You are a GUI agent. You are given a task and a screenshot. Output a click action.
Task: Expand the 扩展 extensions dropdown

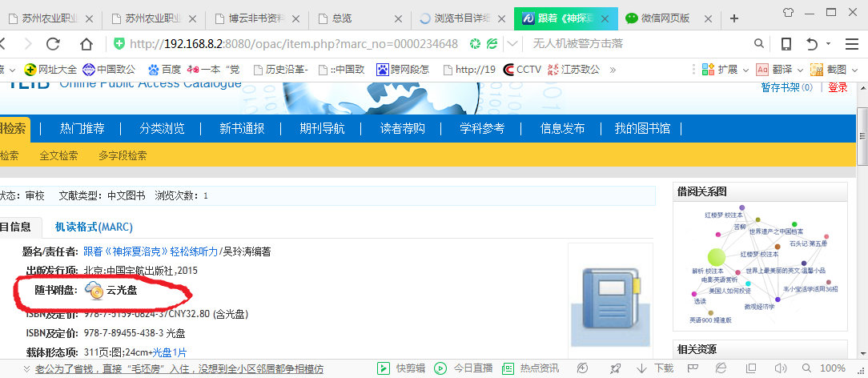coord(745,70)
